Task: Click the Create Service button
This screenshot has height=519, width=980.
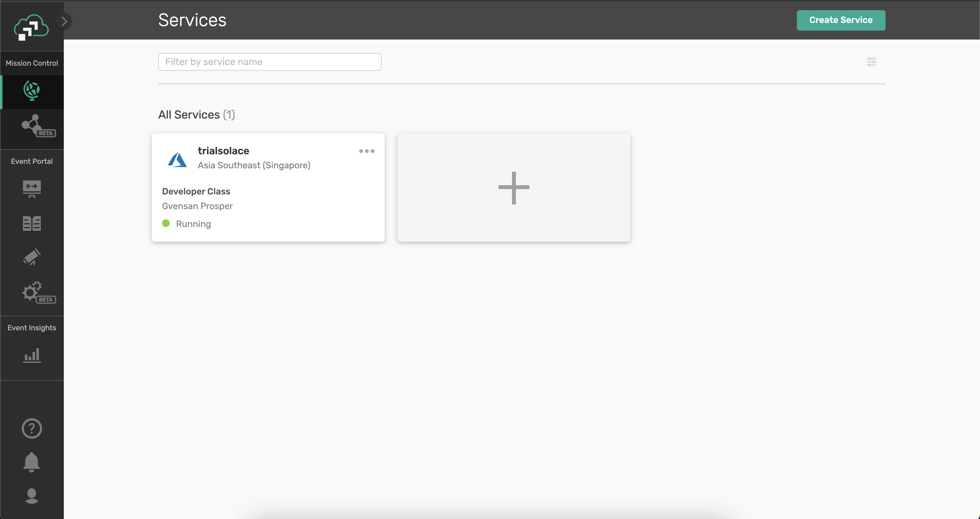Action: coord(841,20)
